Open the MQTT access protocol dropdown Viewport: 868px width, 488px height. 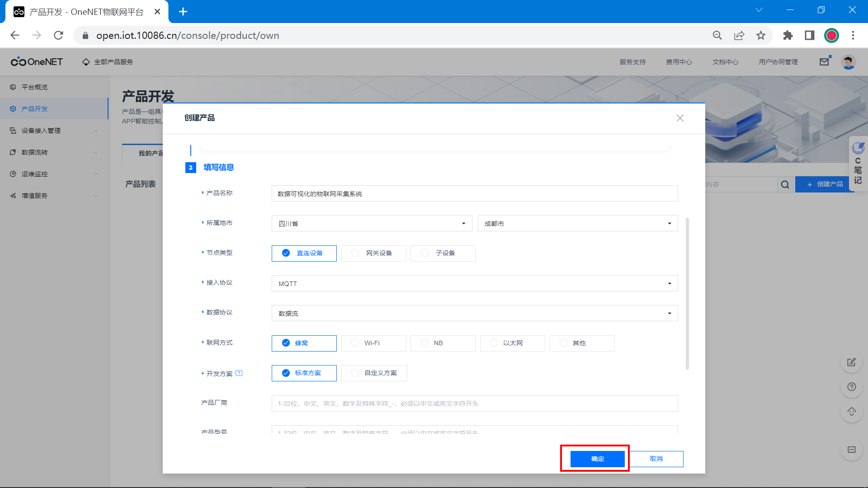coord(474,283)
